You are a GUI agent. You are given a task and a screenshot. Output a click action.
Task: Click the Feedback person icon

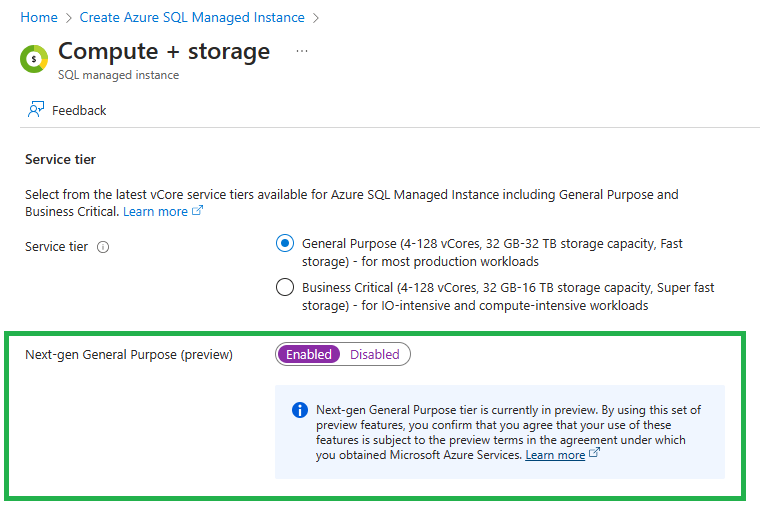pos(36,110)
